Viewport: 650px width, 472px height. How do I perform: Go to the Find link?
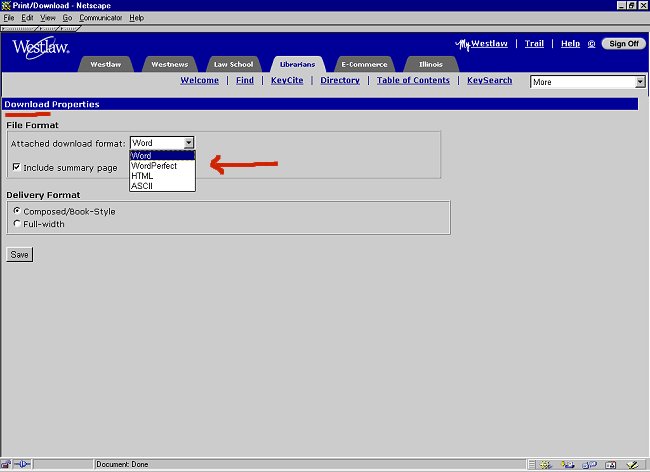(245, 80)
